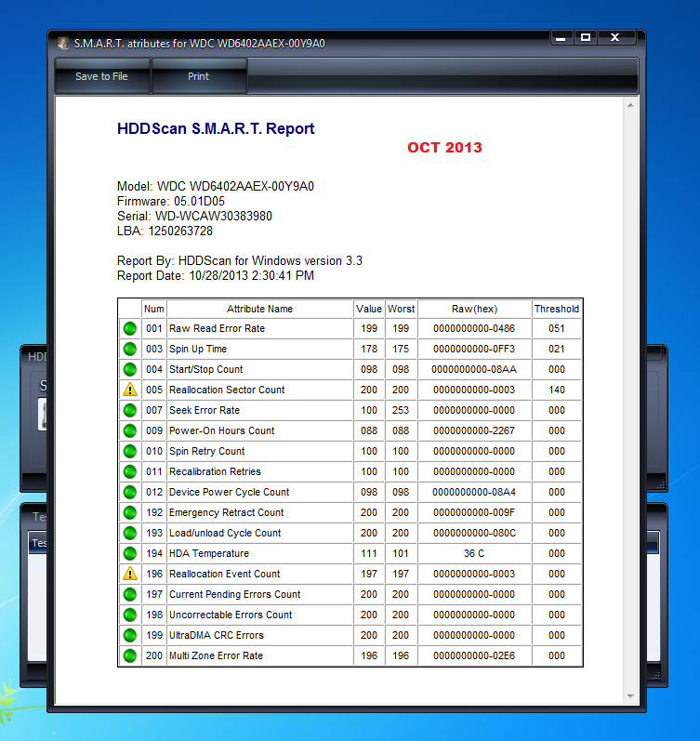
Task: Click the HDDScan S.M.A.R.T. Report heading
Action: 216,128
